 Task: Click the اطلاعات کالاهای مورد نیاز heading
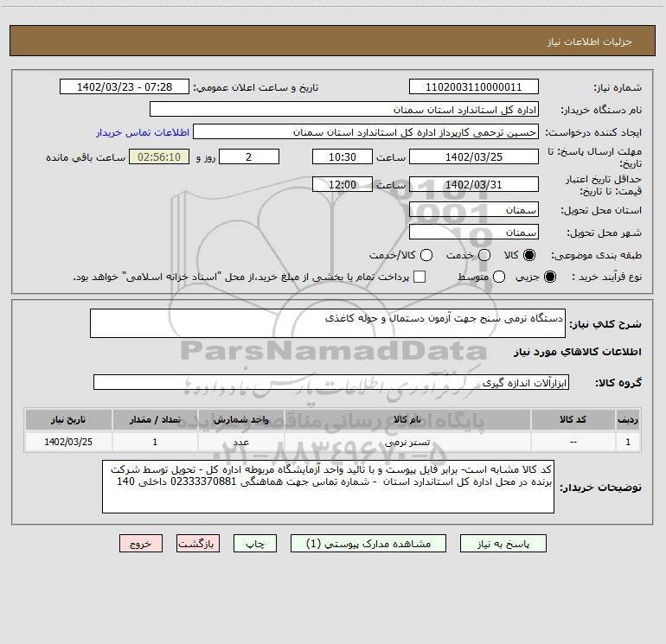(x=577, y=352)
